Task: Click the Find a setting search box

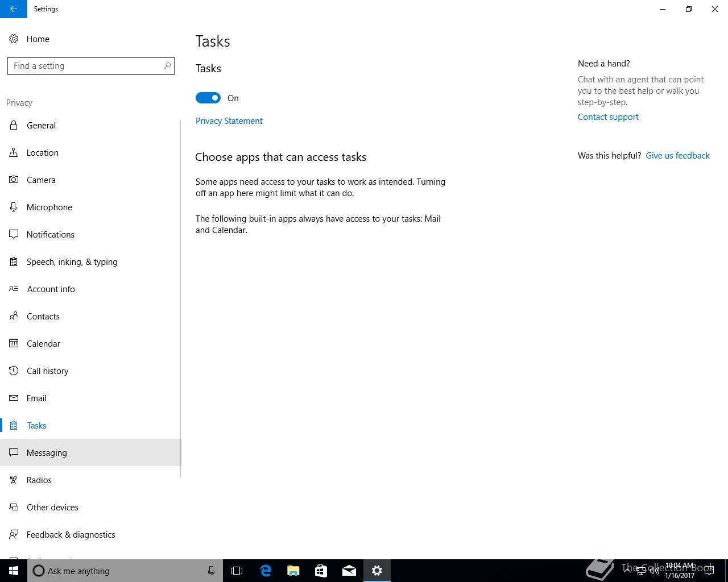Action: 91,66
